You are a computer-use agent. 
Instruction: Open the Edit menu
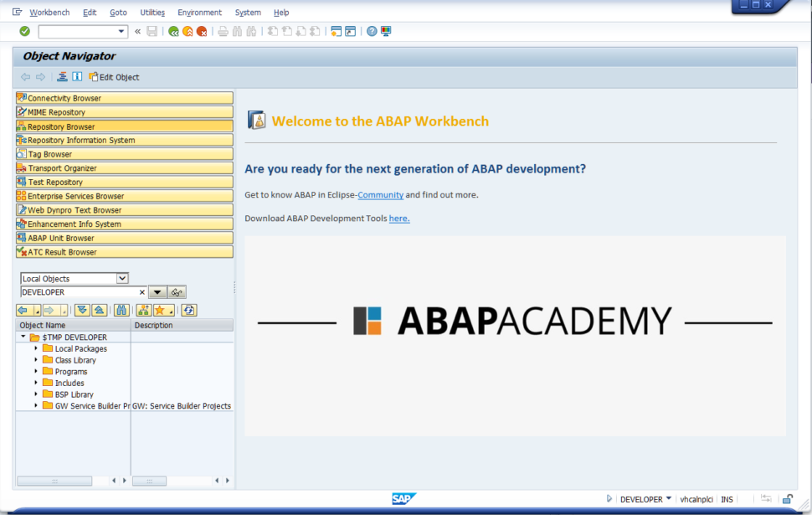pyautogui.click(x=90, y=13)
